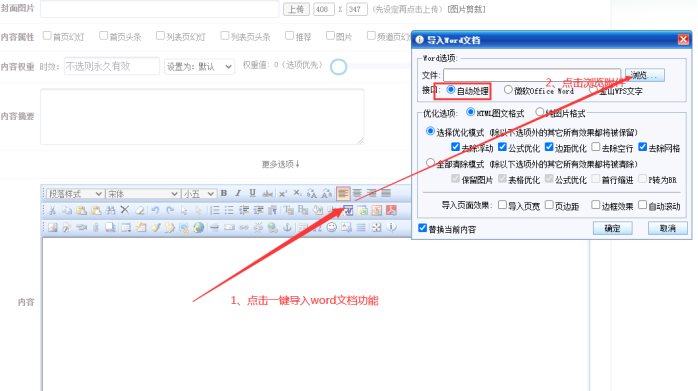The width and height of the screenshot is (698, 391).
Task: Click the import Word document icon
Action: (x=348, y=210)
